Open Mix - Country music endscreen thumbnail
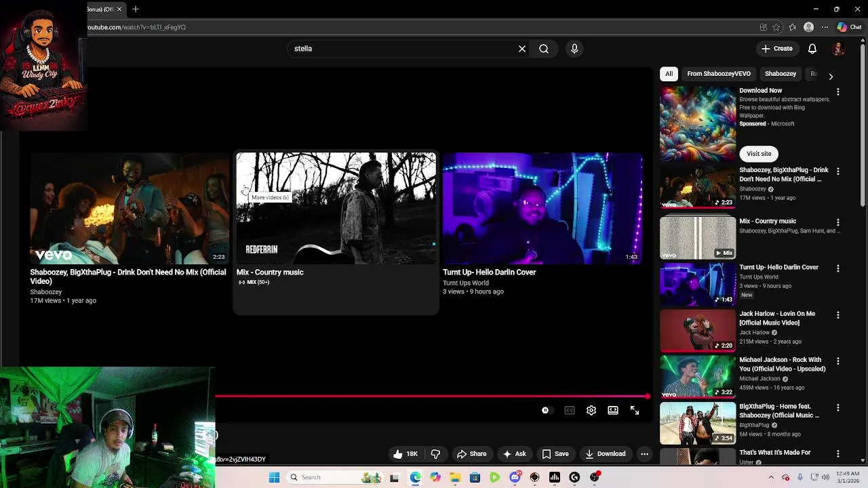Screen dimensions: 868x488 (x=336, y=208)
